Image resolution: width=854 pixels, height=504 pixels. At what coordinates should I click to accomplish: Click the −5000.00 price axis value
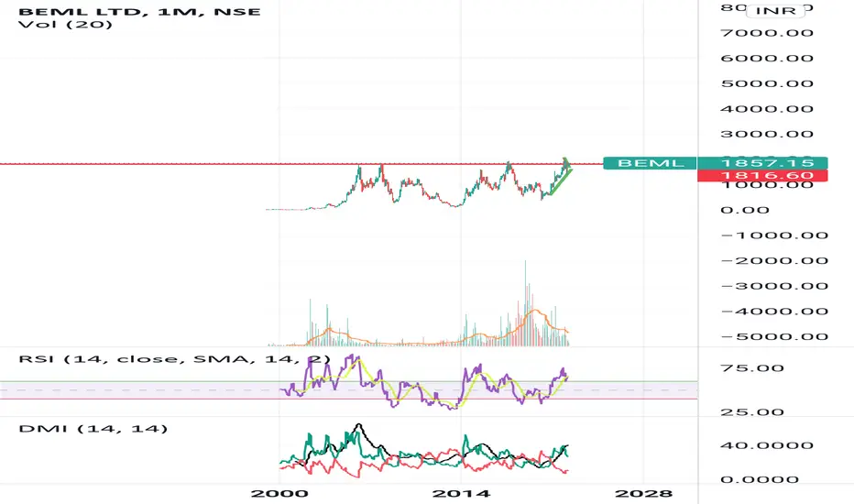coord(774,336)
